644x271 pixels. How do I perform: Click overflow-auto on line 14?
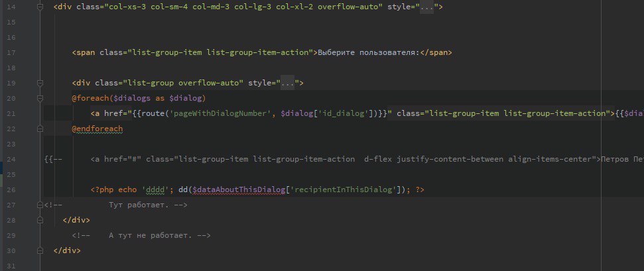click(x=348, y=7)
